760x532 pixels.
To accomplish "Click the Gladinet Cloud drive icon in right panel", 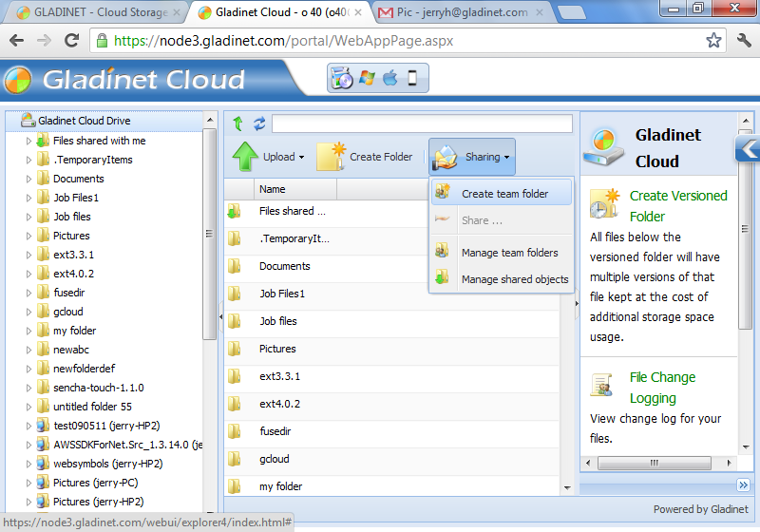I will [x=603, y=148].
